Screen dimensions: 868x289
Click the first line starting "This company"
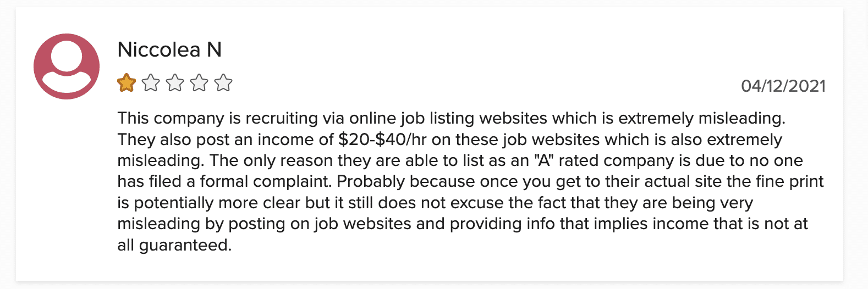coord(452,119)
